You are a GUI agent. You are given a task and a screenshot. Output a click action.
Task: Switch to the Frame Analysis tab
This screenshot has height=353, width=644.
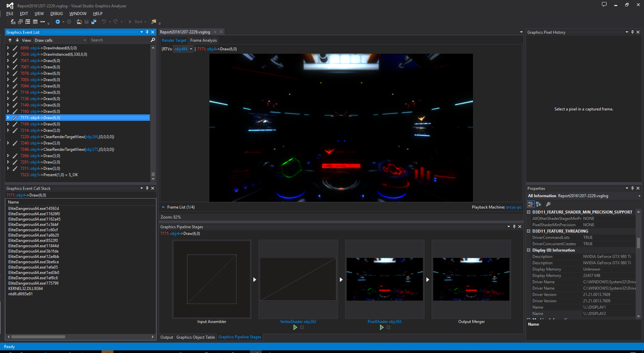point(203,40)
